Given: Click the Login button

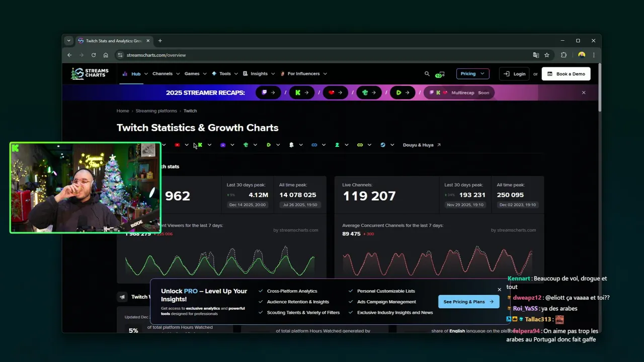Looking at the screenshot, I should (x=515, y=74).
